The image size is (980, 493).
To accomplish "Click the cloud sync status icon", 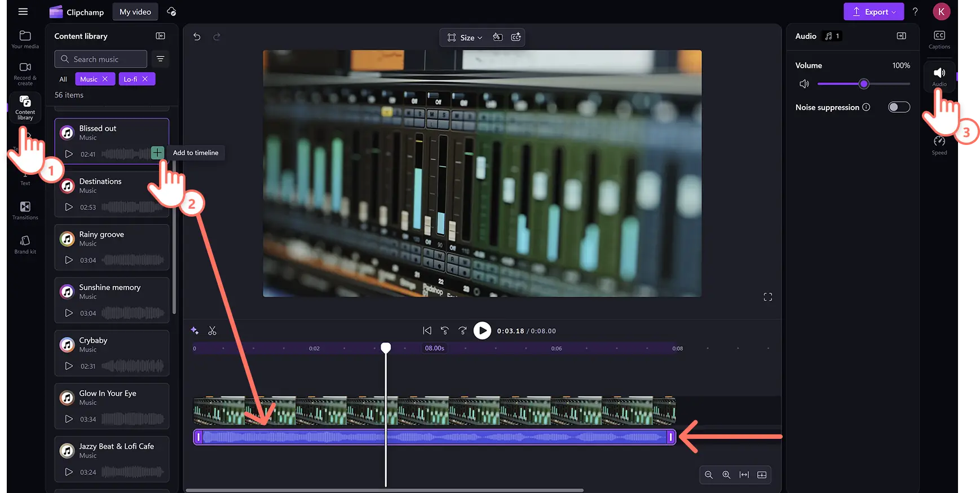I will point(172,12).
